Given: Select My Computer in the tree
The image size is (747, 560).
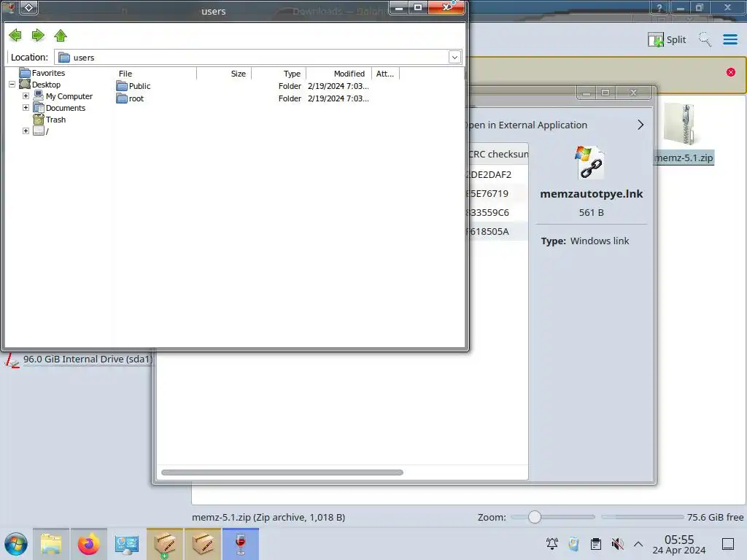Looking at the screenshot, I should [x=69, y=96].
